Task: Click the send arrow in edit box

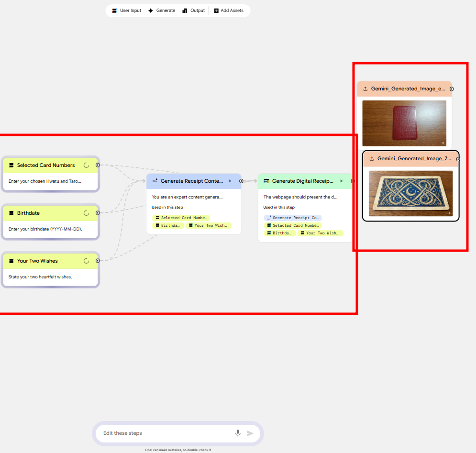Action: (250, 433)
